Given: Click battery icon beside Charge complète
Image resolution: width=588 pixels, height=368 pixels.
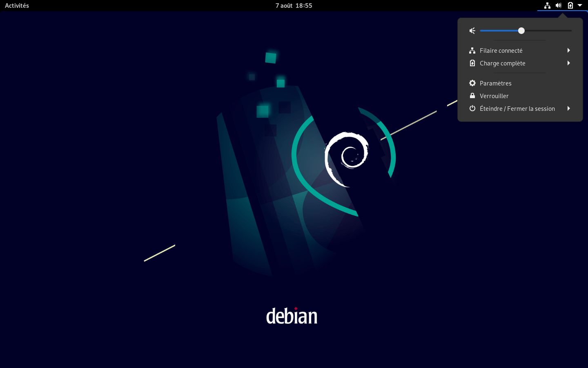Looking at the screenshot, I should (472, 63).
